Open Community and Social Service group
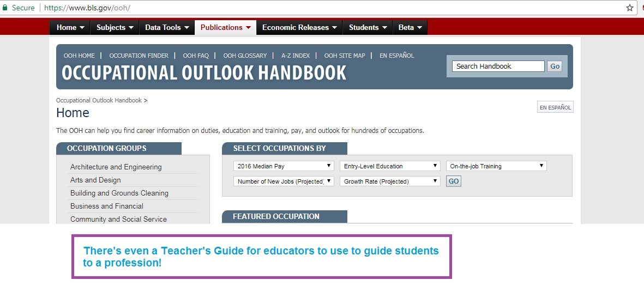 coord(118,219)
